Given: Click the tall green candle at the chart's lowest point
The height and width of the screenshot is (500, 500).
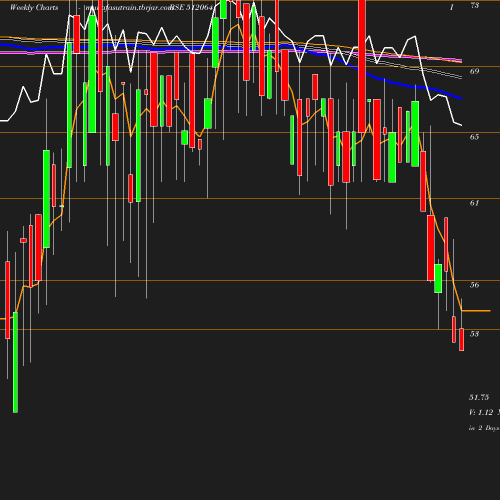Looking at the screenshot, I should [15, 362].
